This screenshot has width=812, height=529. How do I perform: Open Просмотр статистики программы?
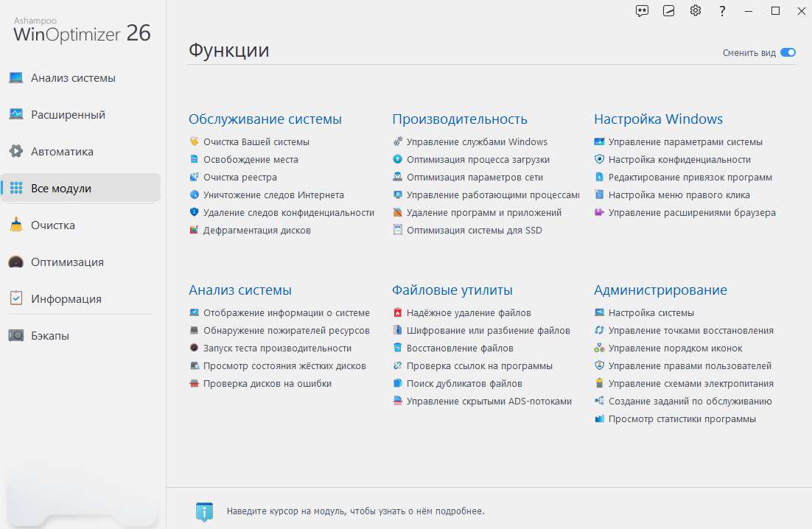(x=682, y=418)
